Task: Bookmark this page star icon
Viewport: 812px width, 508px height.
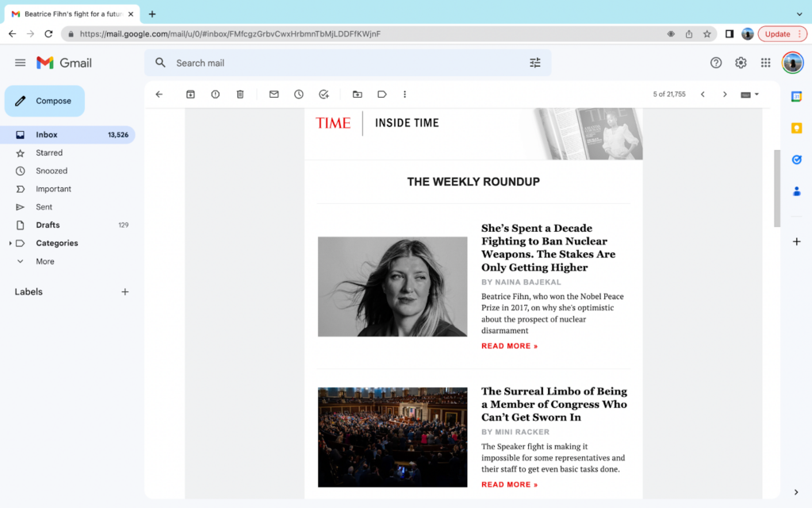Action: tap(707, 34)
